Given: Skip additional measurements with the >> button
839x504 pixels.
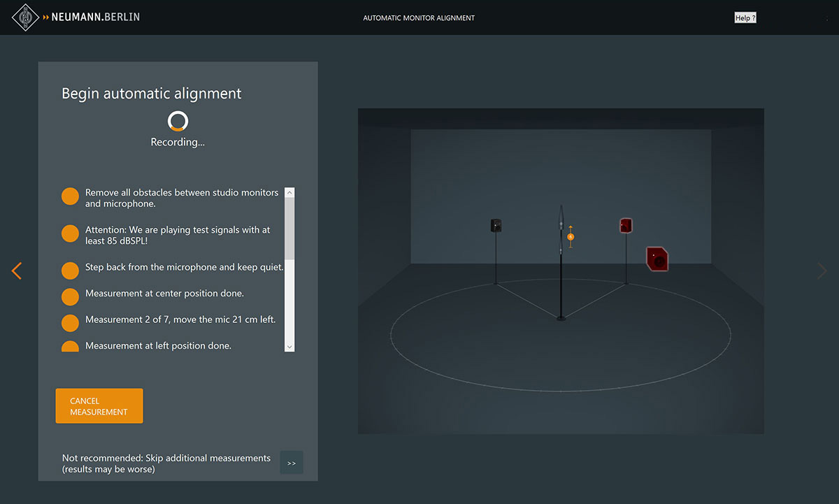Looking at the screenshot, I should 292,463.
